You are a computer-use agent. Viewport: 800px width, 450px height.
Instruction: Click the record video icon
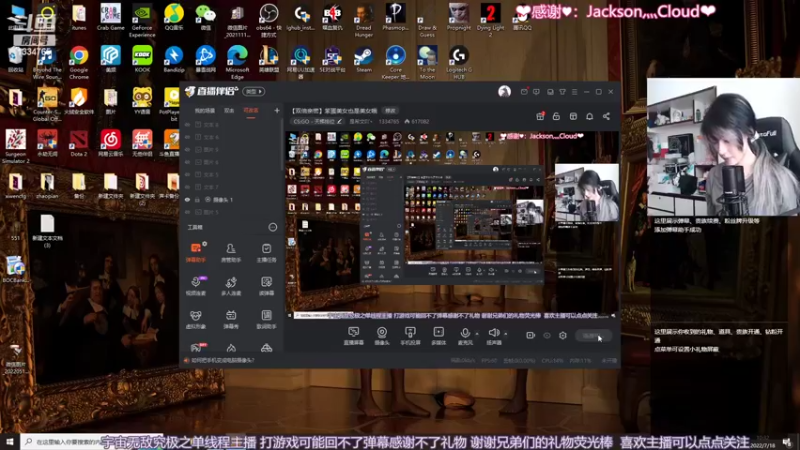[x=531, y=335]
